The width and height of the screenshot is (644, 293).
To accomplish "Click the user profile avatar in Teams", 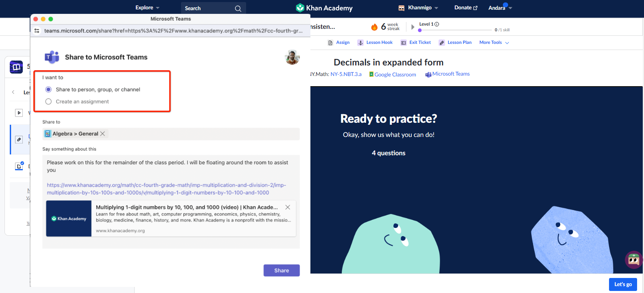I will pos(292,57).
